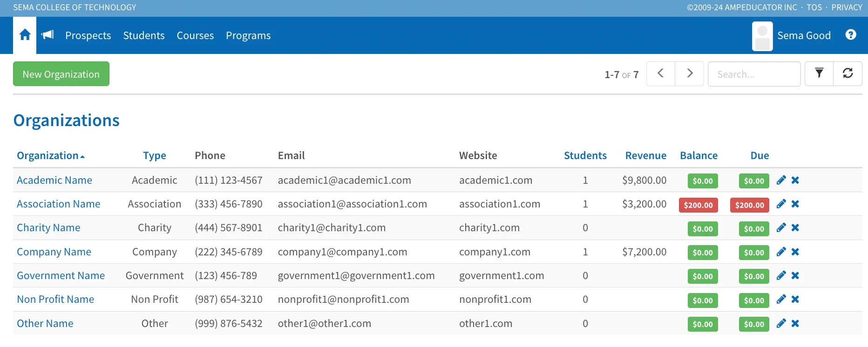Edit the Charity Name organization
This screenshot has width=868, height=347.
pyautogui.click(x=781, y=227)
